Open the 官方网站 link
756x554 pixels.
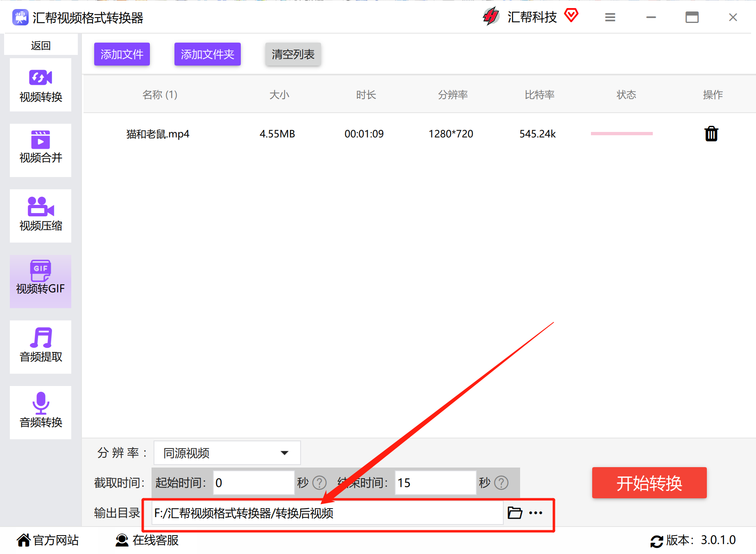(48, 540)
